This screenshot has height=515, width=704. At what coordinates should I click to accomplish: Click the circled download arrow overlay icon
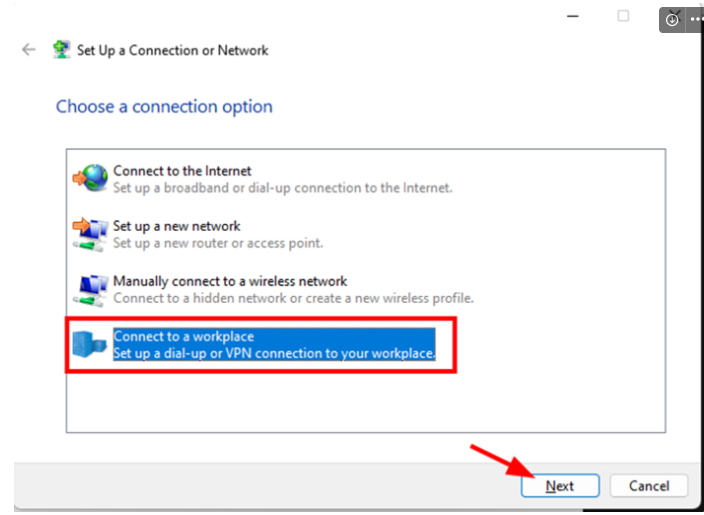(673, 19)
